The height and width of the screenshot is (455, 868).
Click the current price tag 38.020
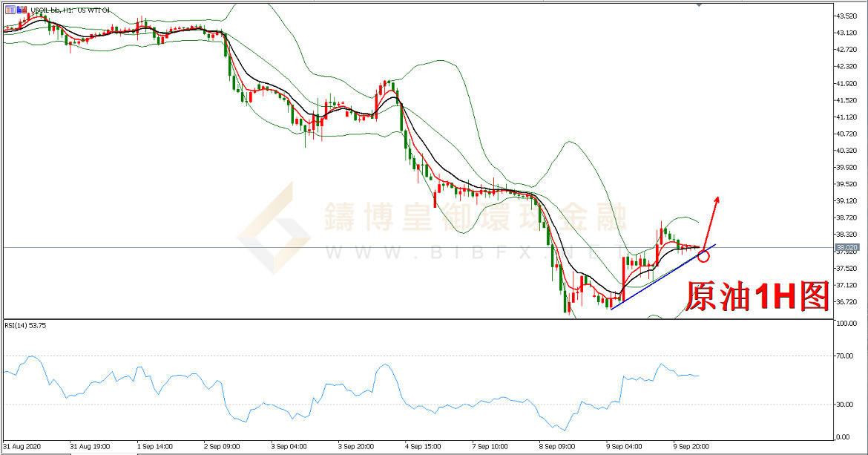coord(846,247)
